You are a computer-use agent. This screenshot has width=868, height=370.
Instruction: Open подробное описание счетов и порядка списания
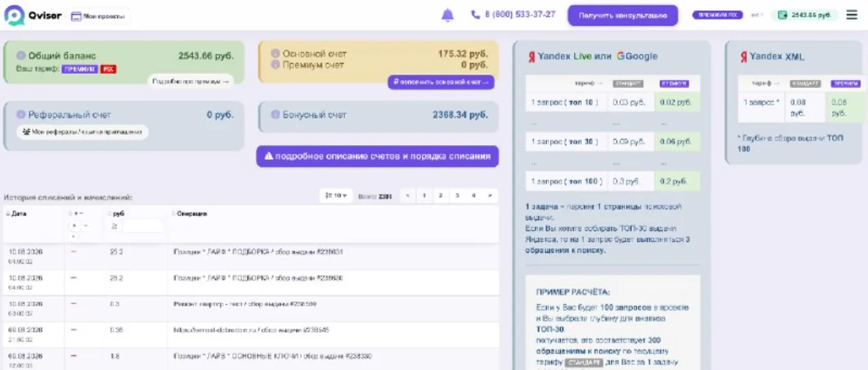pos(377,156)
